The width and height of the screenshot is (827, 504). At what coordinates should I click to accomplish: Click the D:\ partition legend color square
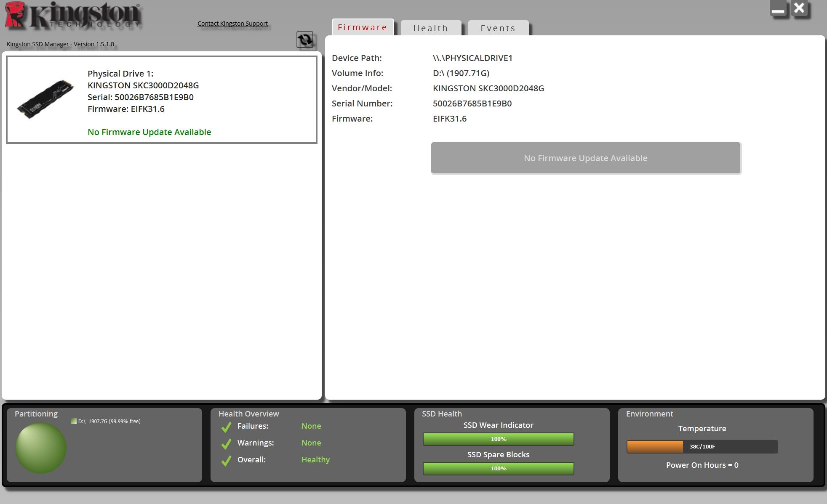point(74,421)
